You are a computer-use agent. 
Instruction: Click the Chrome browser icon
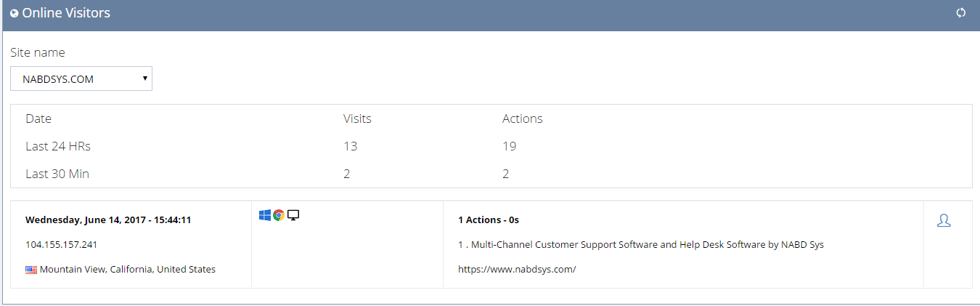click(279, 215)
